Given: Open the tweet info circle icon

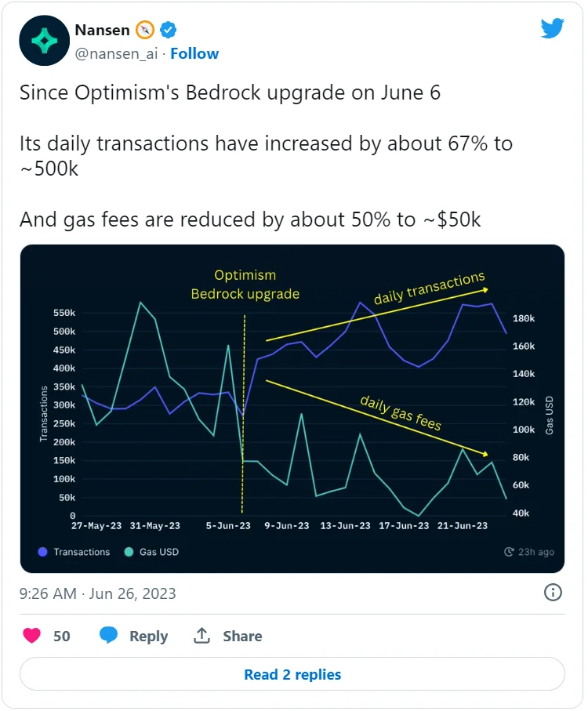Looking at the screenshot, I should point(553,593).
